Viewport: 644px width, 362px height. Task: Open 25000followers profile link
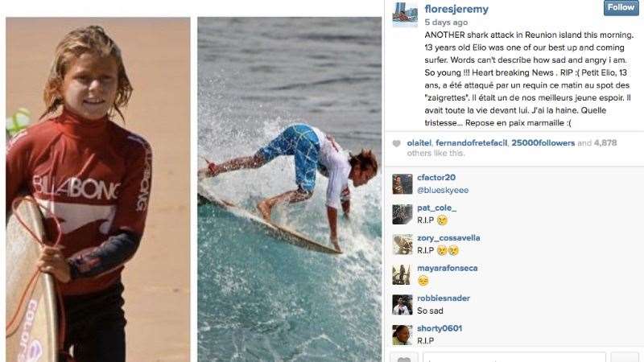pyautogui.click(x=543, y=143)
